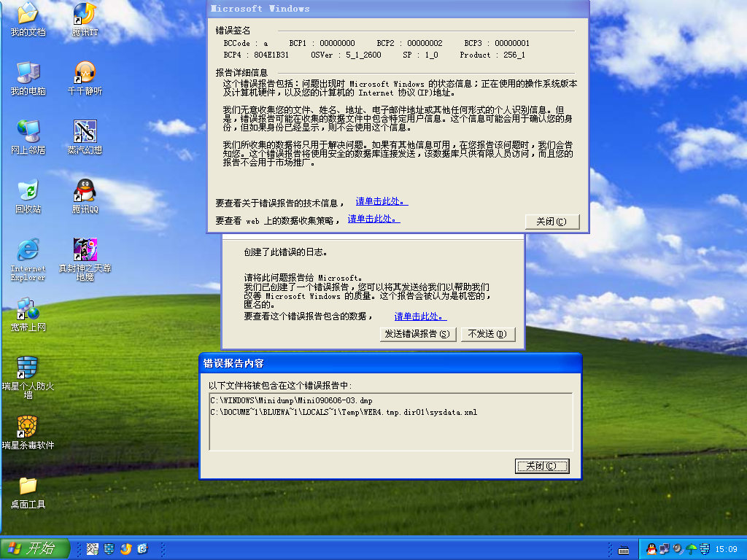This screenshot has width=747, height=560.
Task: Open the 网上邻居 desktop icon
Action: (x=28, y=138)
